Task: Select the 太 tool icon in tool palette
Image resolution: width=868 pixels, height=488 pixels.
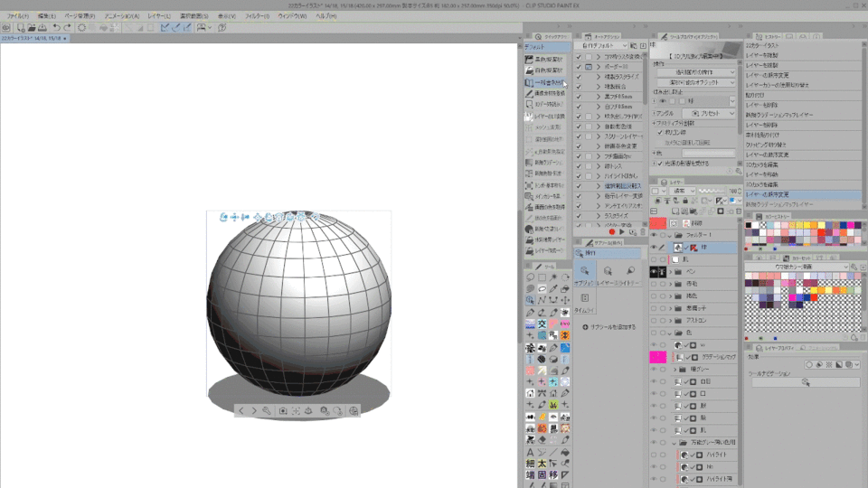Action: pos(542,464)
